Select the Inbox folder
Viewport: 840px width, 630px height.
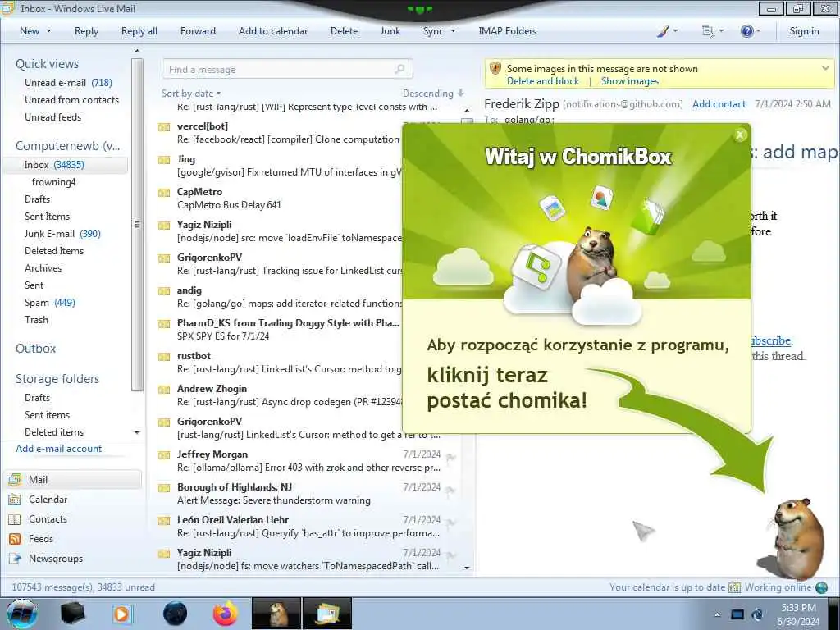pos(66,165)
